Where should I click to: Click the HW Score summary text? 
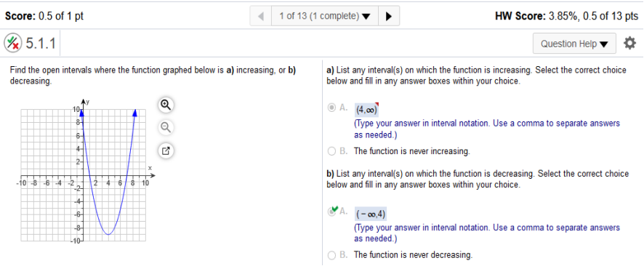(567, 17)
